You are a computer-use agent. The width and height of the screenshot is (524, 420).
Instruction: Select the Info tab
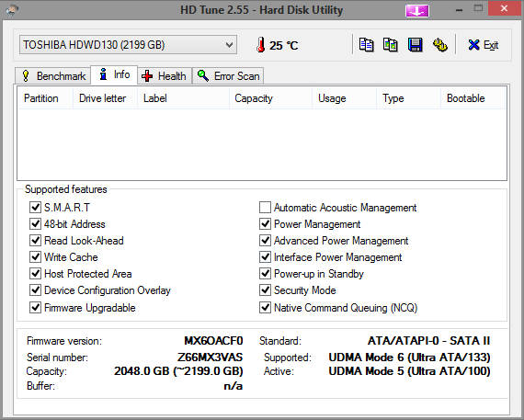click(114, 74)
